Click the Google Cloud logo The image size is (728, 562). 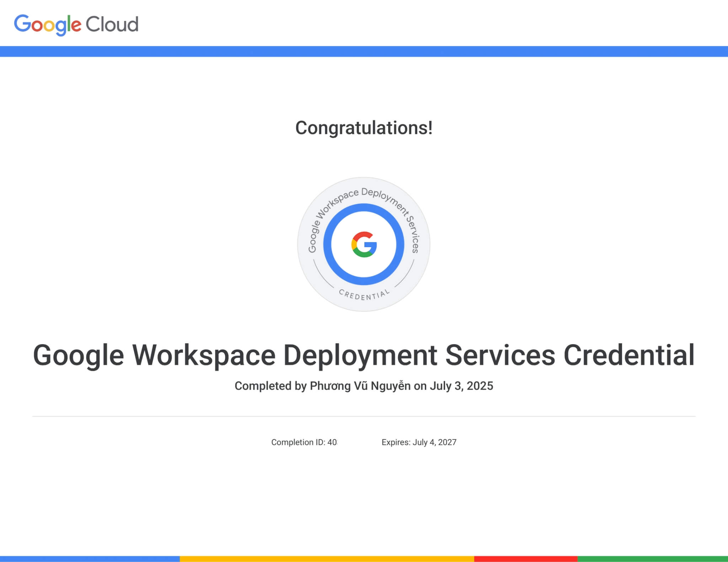(x=76, y=24)
